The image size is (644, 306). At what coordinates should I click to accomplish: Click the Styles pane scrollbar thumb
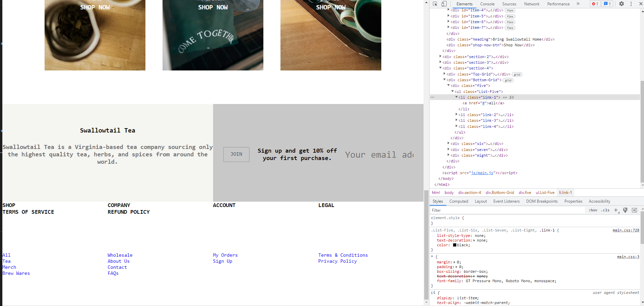coord(642,227)
